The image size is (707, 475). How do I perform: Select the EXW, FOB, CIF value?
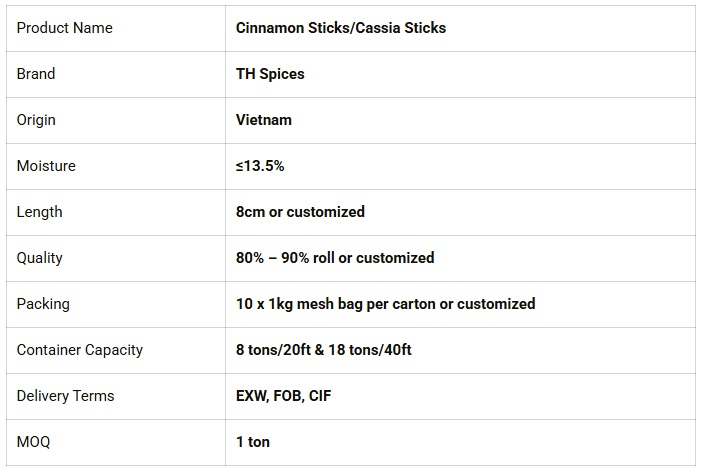point(284,396)
